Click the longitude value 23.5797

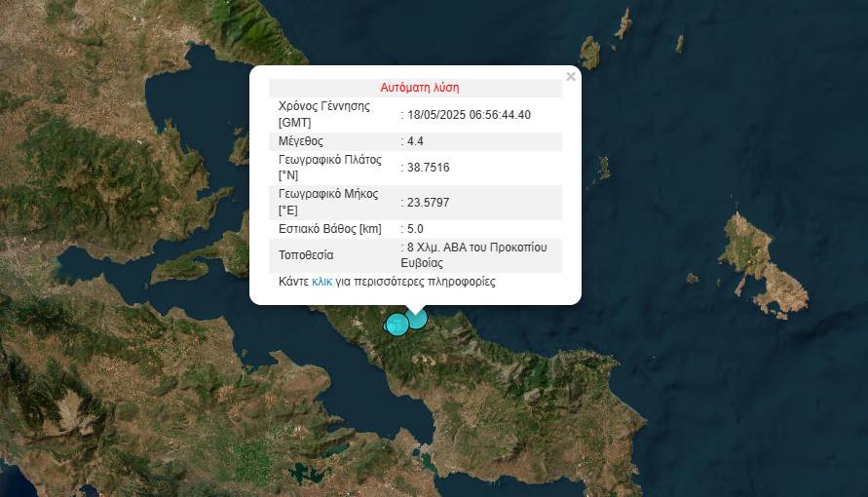tap(428, 202)
